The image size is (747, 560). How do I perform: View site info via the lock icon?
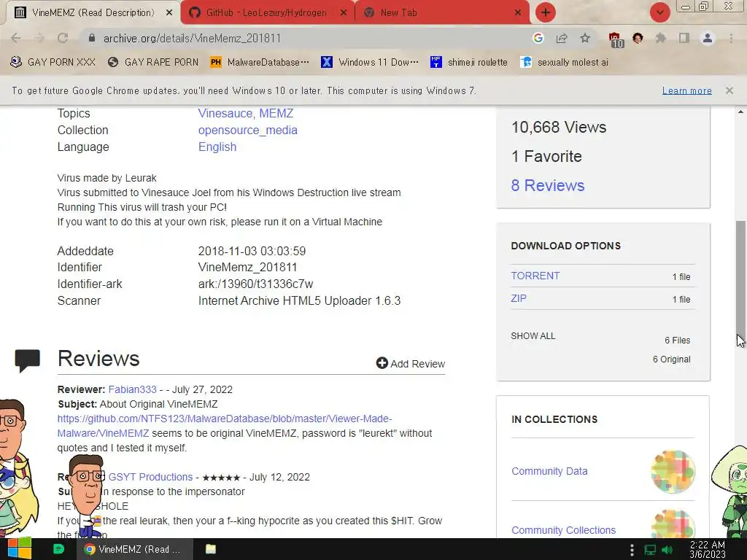point(92,38)
